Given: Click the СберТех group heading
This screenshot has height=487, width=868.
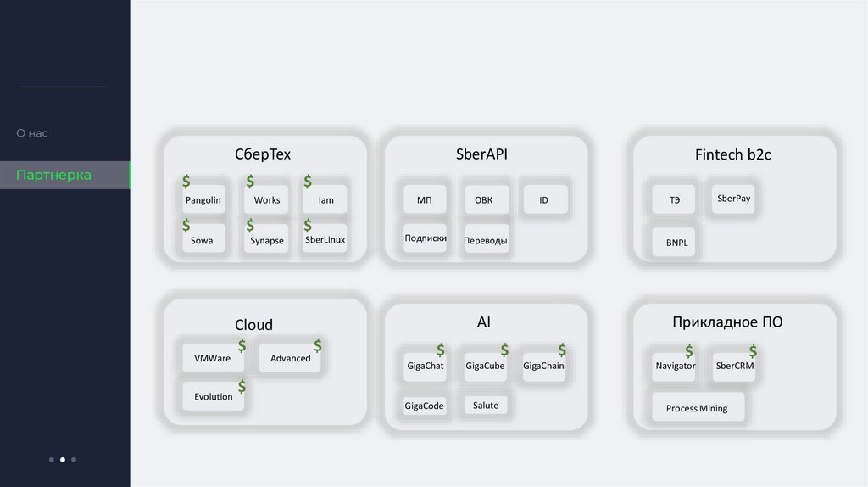Looking at the screenshot, I should [x=263, y=154].
